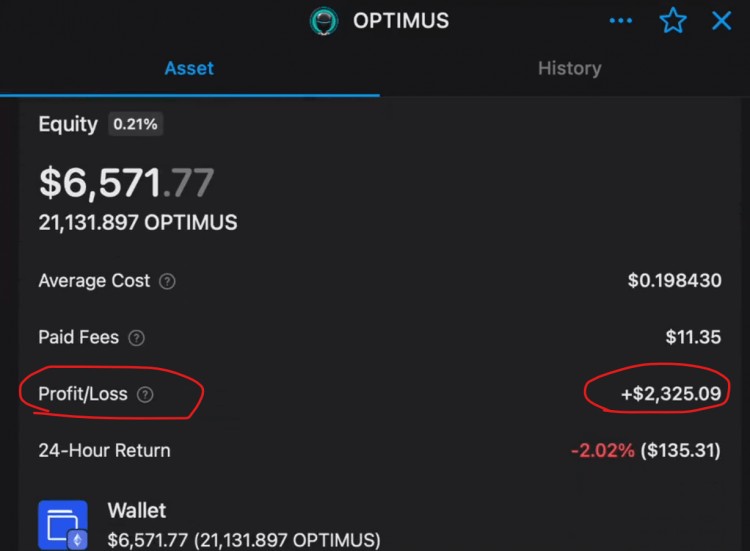
Task: Click the Paid Fees $11.35 value
Action: (x=693, y=337)
